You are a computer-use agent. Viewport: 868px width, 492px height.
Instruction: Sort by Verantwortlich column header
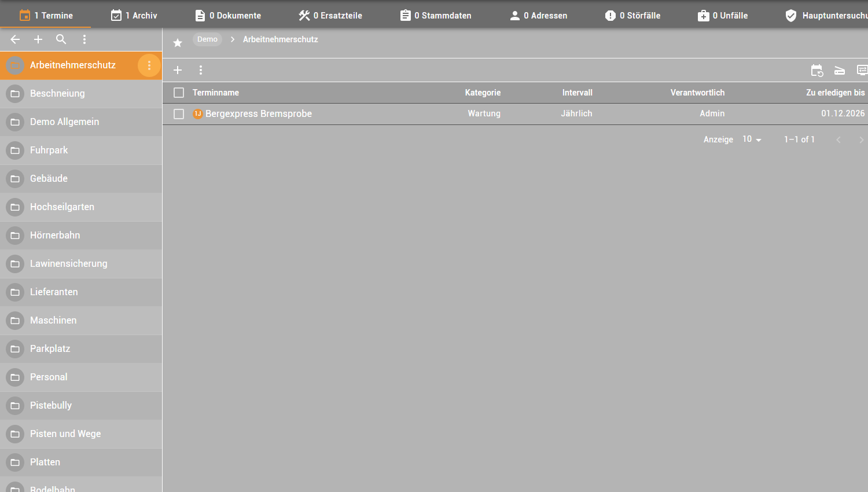pyautogui.click(x=697, y=93)
